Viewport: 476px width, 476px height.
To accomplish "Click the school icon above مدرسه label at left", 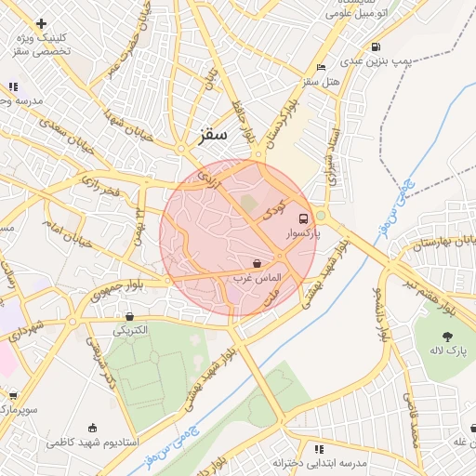I will click(x=13, y=86).
